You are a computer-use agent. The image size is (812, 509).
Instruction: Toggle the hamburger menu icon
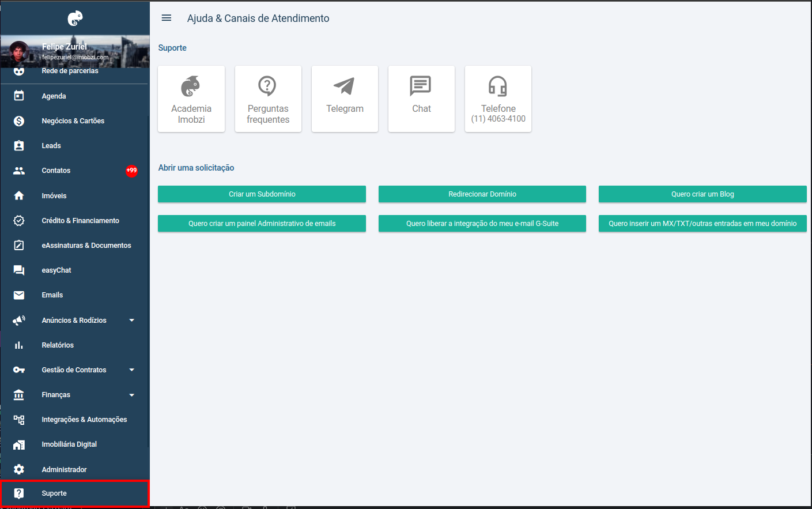167,18
